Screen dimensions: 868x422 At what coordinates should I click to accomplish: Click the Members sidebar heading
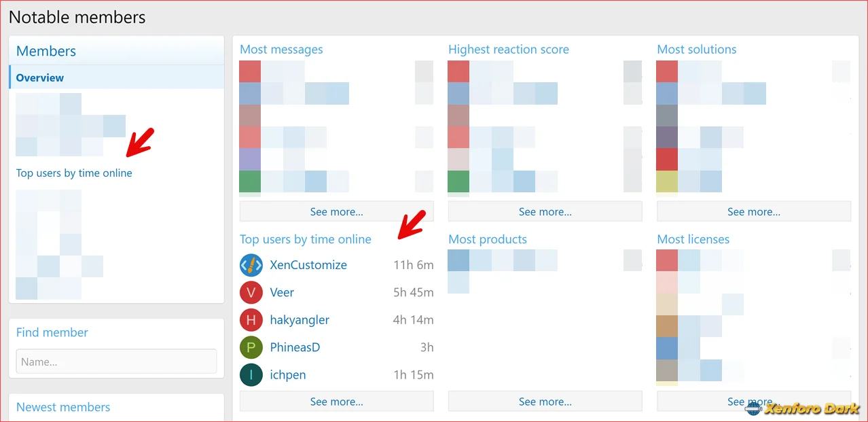click(x=46, y=51)
